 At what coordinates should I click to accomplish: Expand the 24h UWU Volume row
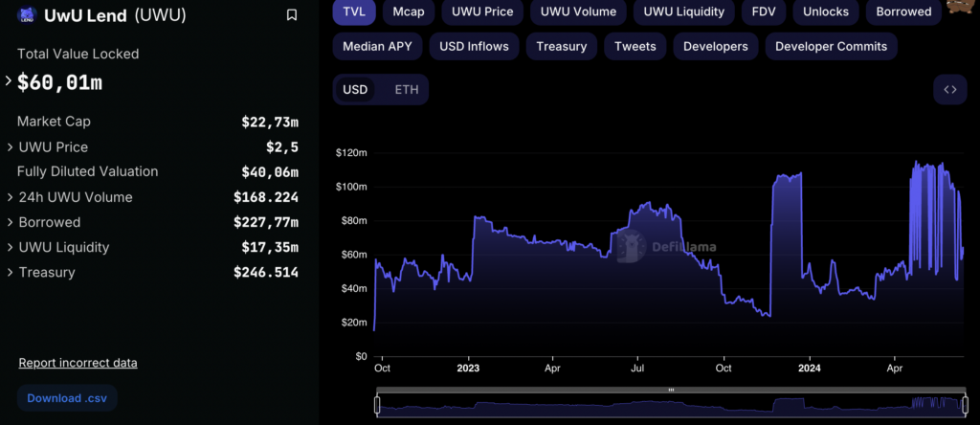point(10,197)
